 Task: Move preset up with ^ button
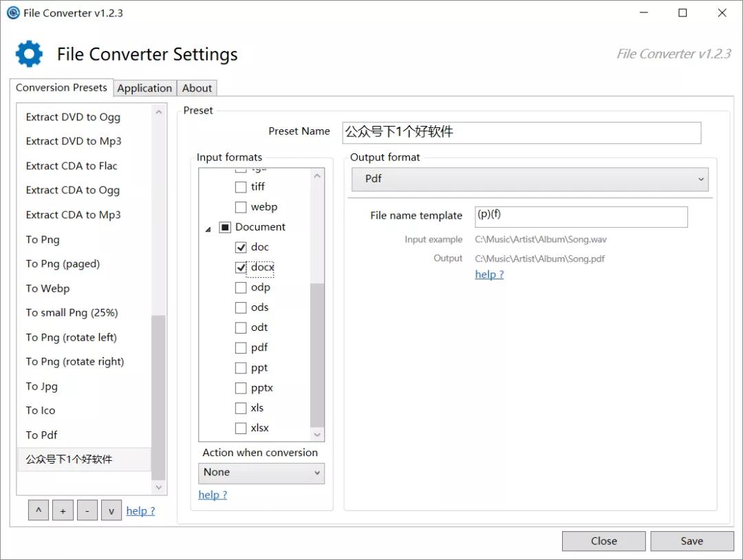(x=39, y=510)
